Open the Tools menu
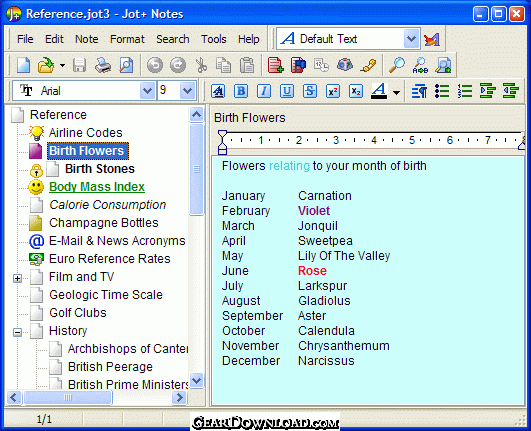This screenshot has height=431, width=531. pyautogui.click(x=214, y=39)
